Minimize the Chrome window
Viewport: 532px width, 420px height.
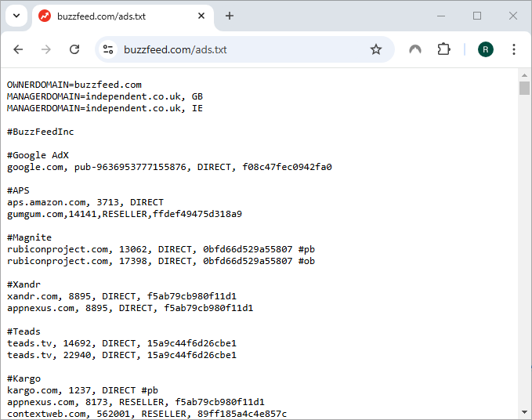pos(441,16)
